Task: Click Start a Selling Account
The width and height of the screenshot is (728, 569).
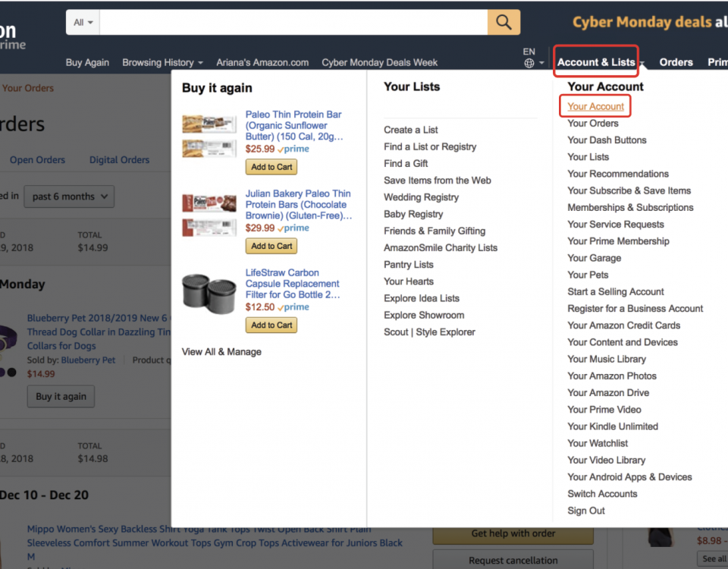Action: point(616,291)
